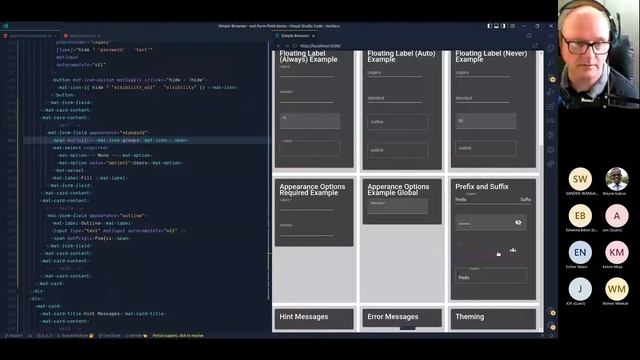
Task: Click the Simple Browser vertical scrollbar
Action: [x=541, y=191]
